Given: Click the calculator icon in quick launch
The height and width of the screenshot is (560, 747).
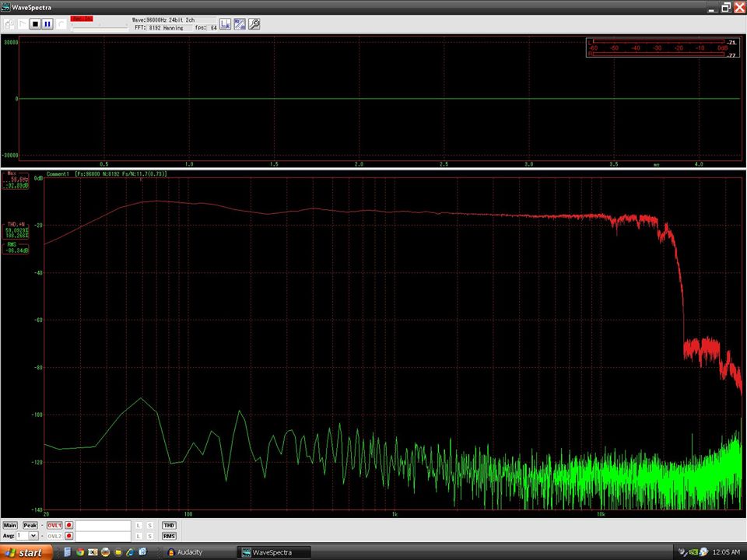Looking at the screenshot, I should 67,552.
